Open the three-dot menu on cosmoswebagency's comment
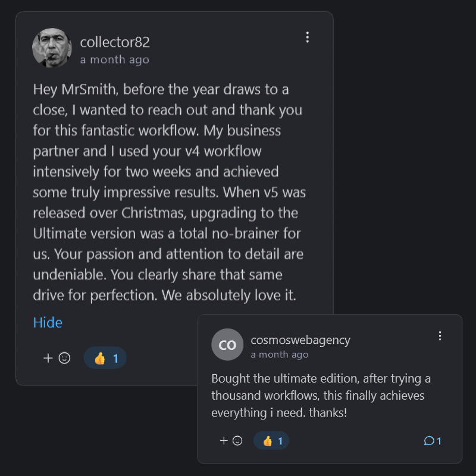The width and height of the screenshot is (476, 476). (x=440, y=336)
